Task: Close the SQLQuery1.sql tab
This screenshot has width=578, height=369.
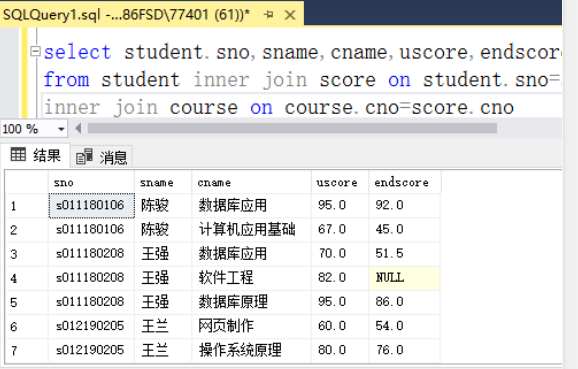Action: pyautogui.click(x=290, y=15)
